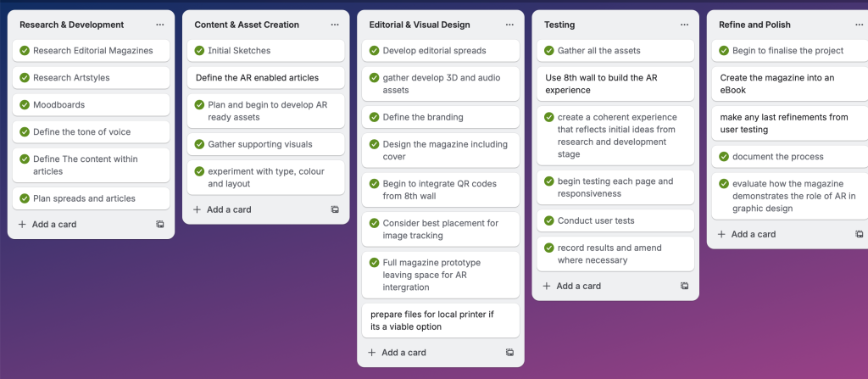
Task: Open the Refine and Polish list menu
Action: pos(859,25)
